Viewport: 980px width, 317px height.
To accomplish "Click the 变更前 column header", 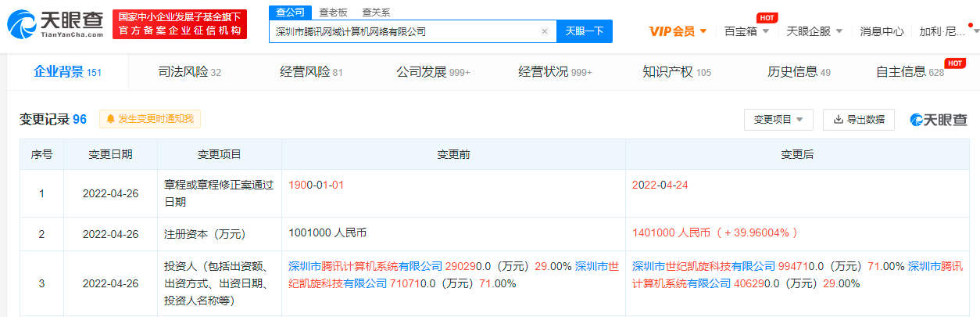I will pyautogui.click(x=453, y=155).
